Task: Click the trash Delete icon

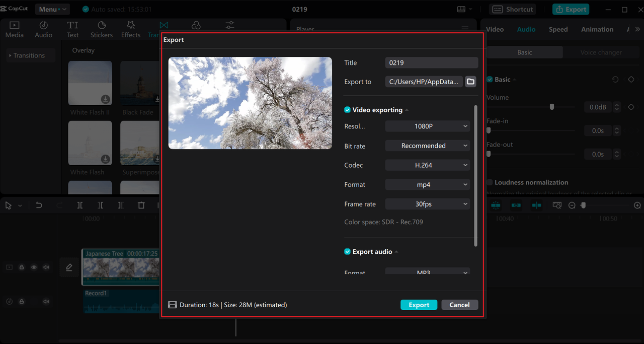Action: coord(141,205)
